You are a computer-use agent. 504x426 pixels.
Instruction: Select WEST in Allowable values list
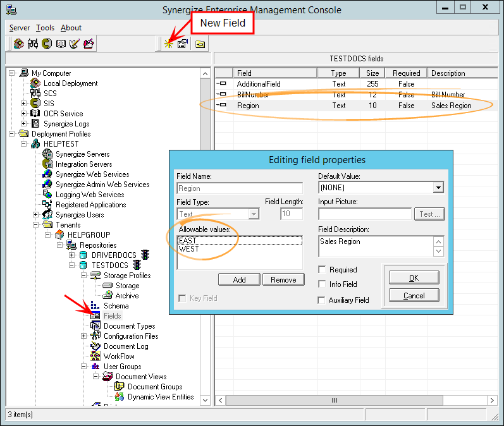tap(240, 248)
